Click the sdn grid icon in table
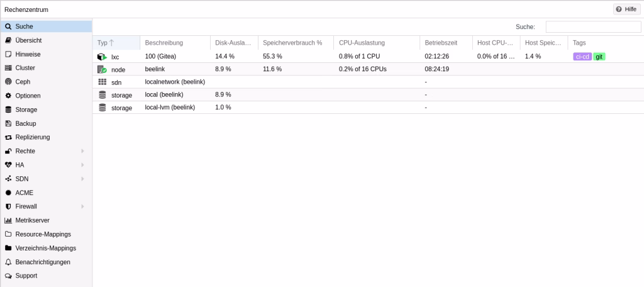 pyautogui.click(x=103, y=82)
